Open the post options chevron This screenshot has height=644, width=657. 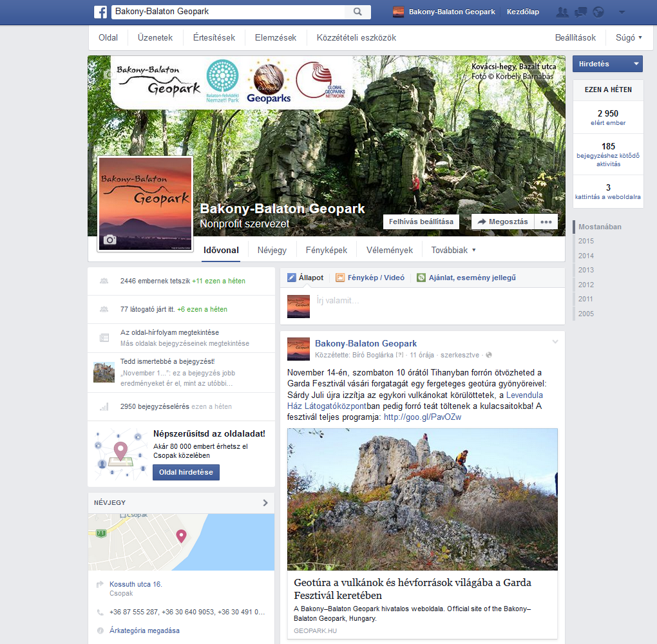pyautogui.click(x=555, y=342)
